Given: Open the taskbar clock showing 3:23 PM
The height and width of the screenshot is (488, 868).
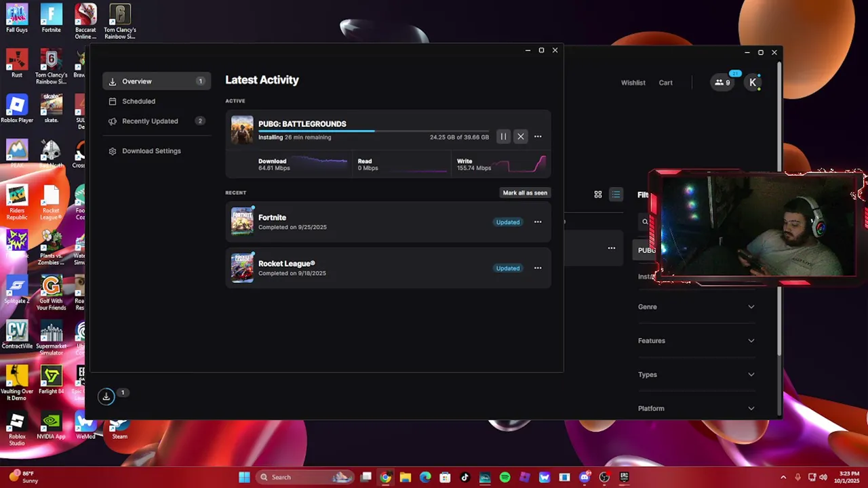Looking at the screenshot, I should pos(849,477).
